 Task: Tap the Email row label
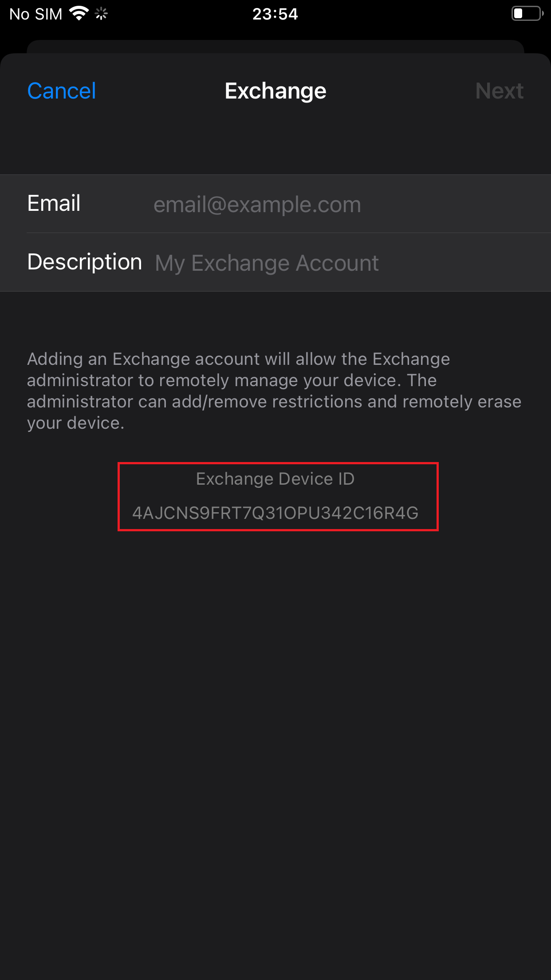tap(54, 204)
